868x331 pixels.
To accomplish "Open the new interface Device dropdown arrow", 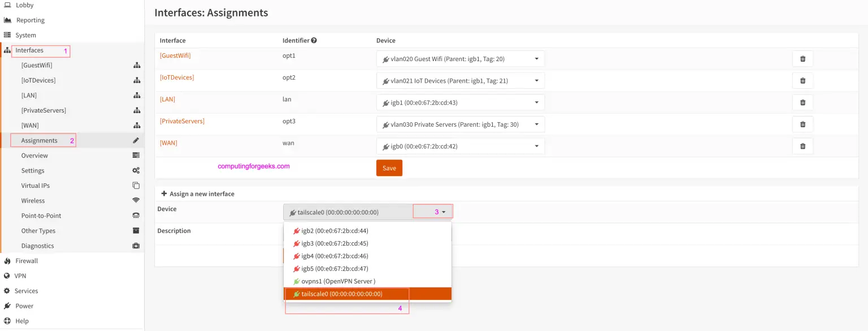I will coord(444,212).
